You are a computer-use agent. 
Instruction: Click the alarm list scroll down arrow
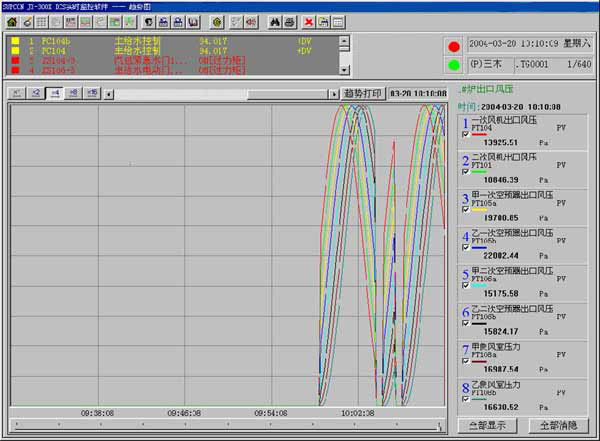click(x=344, y=70)
